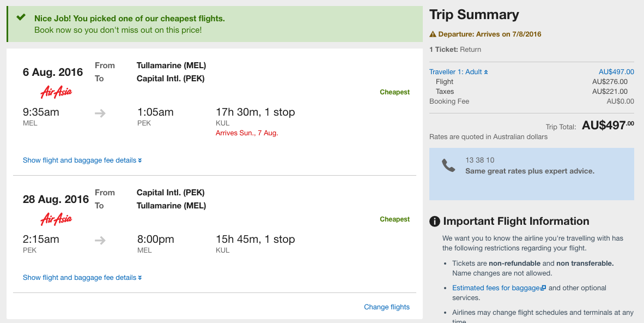The height and width of the screenshot is (323, 644).
Task: Click the outbound flight arrow icon
Action: tap(100, 113)
